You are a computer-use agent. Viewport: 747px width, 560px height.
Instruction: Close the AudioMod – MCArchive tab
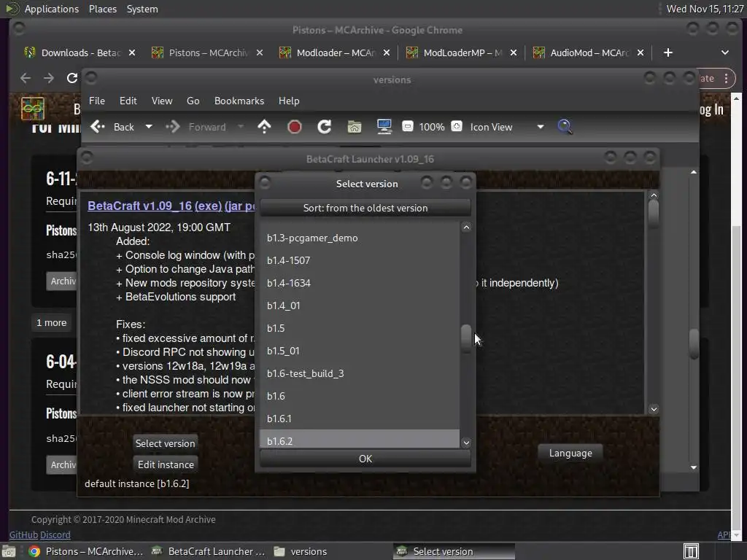pyautogui.click(x=640, y=52)
